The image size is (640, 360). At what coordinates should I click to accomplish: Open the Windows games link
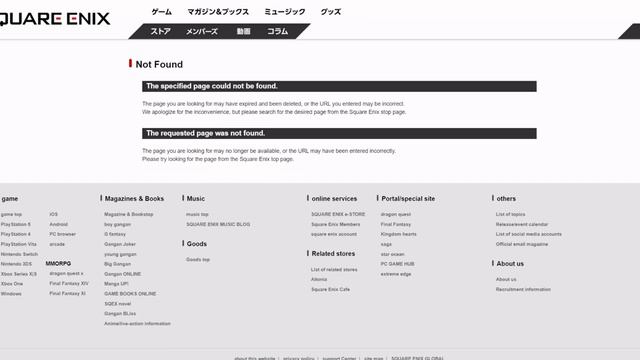point(11,294)
